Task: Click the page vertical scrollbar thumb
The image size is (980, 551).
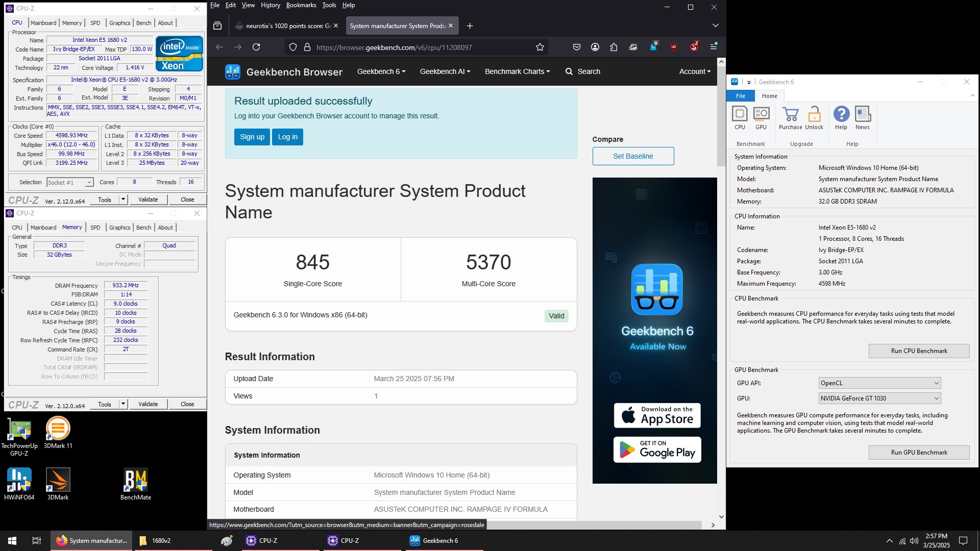Action: (721, 117)
